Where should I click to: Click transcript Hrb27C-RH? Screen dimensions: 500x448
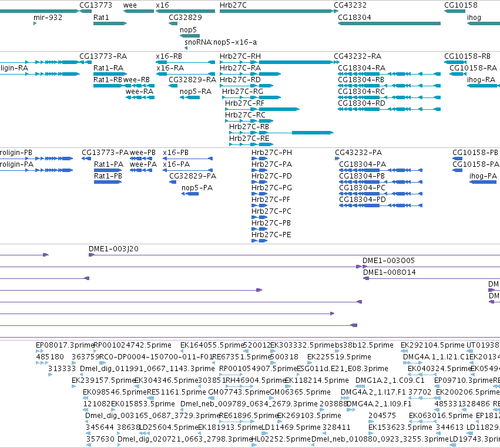(240, 56)
